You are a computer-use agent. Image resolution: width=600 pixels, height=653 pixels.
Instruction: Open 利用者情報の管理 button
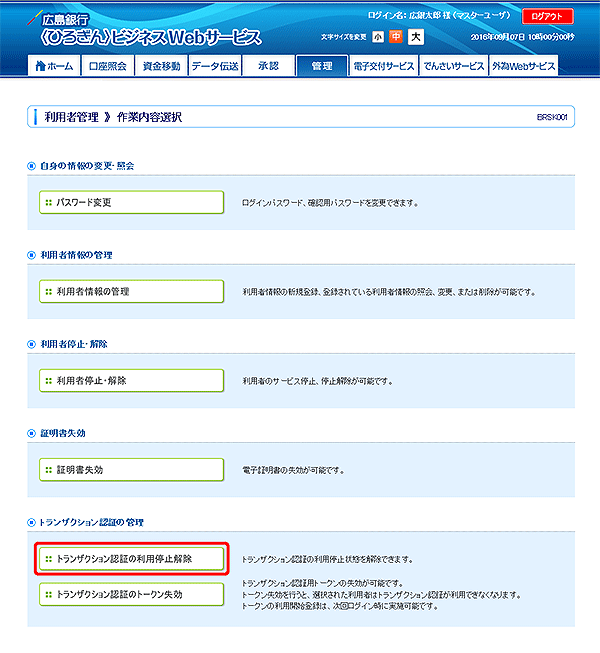[132, 292]
